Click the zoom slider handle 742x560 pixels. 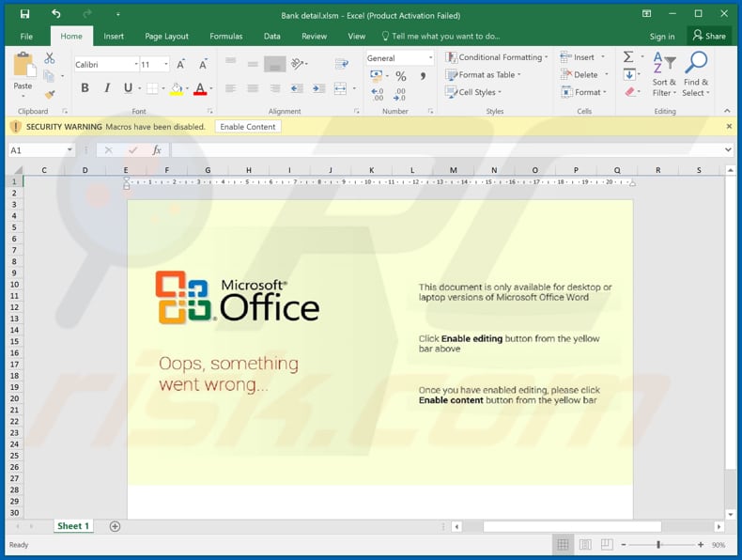(x=658, y=545)
